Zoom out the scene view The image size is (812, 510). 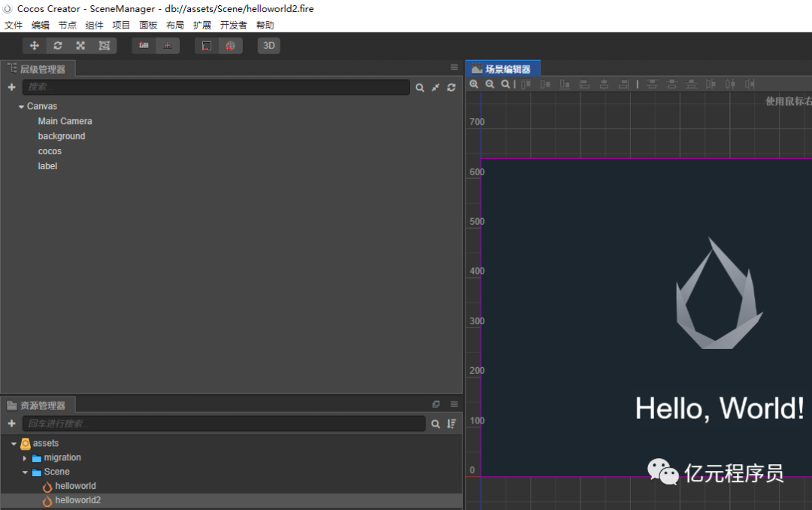click(x=490, y=84)
